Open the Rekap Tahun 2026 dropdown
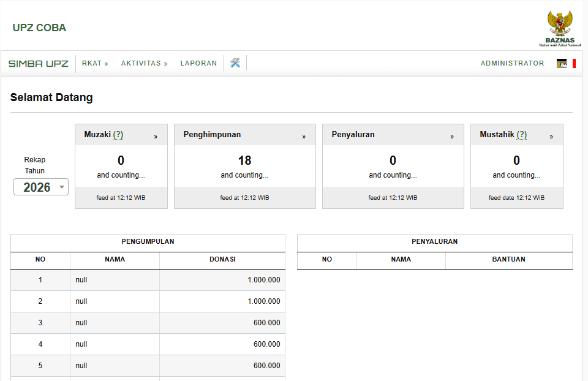The height and width of the screenshot is (381, 588). coord(41,187)
